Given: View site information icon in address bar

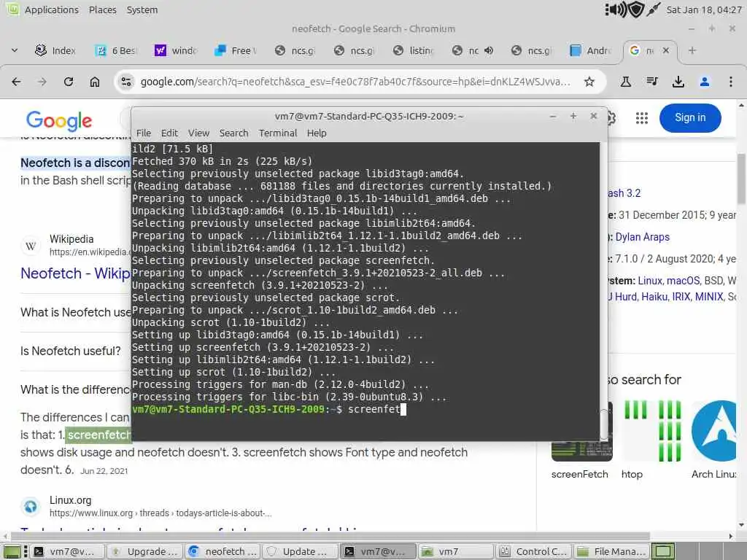Looking at the screenshot, I should pos(126,82).
